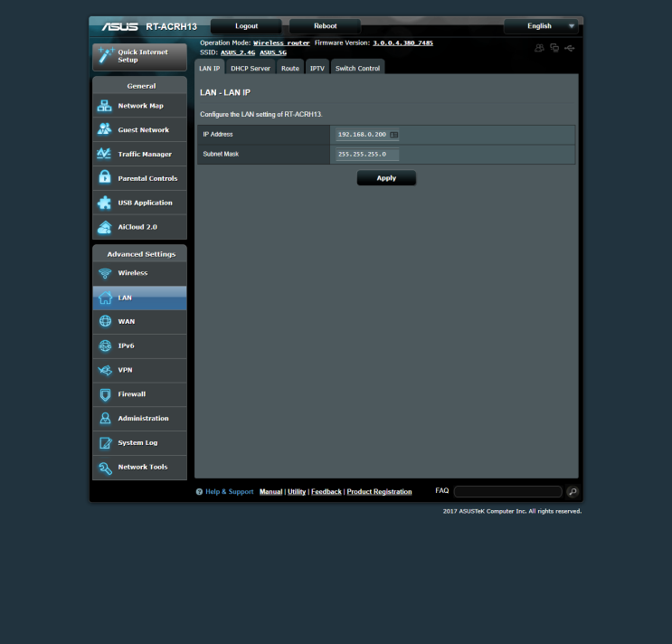Expand the English language dropdown

pyautogui.click(x=541, y=26)
